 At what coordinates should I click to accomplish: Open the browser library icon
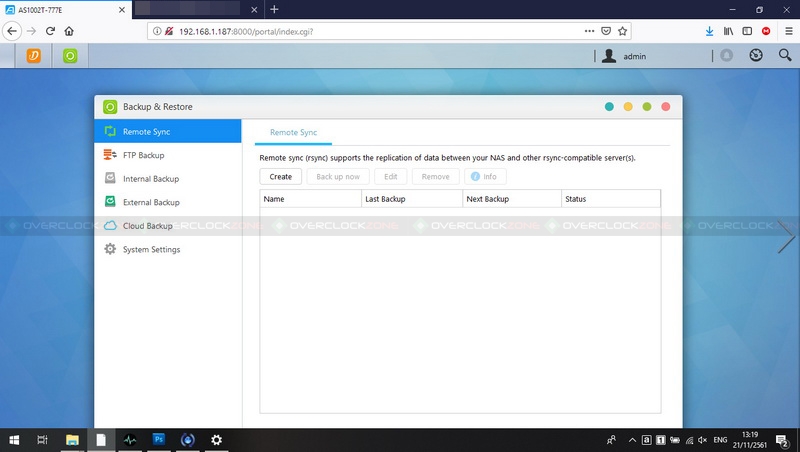pyautogui.click(x=728, y=31)
